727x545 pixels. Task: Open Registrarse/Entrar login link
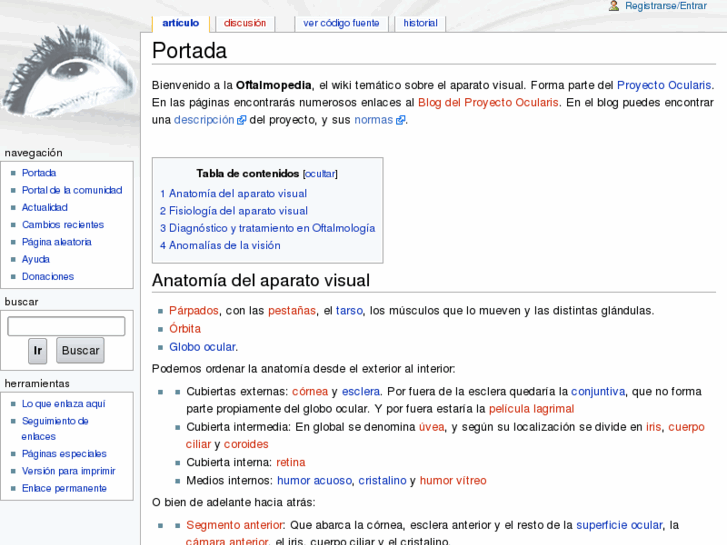pyautogui.click(x=666, y=6)
